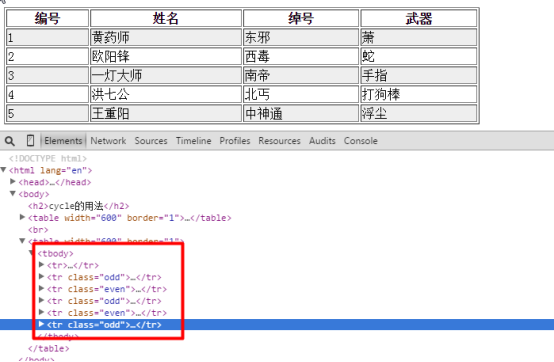Click the cell 打狗棒

[x=419, y=94]
